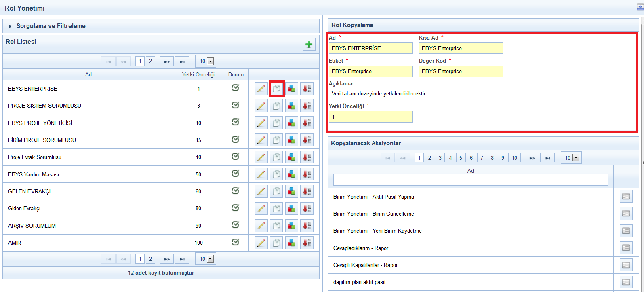Edit the ARŞİV SORUMLUM role
The image size is (644, 292).
coord(261,226)
